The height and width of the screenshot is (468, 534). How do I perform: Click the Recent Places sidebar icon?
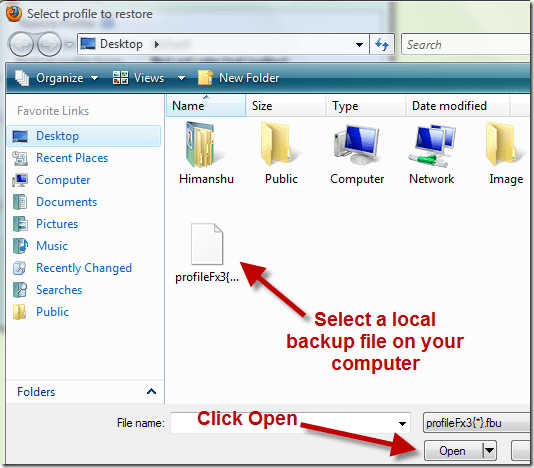(x=20, y=158)
